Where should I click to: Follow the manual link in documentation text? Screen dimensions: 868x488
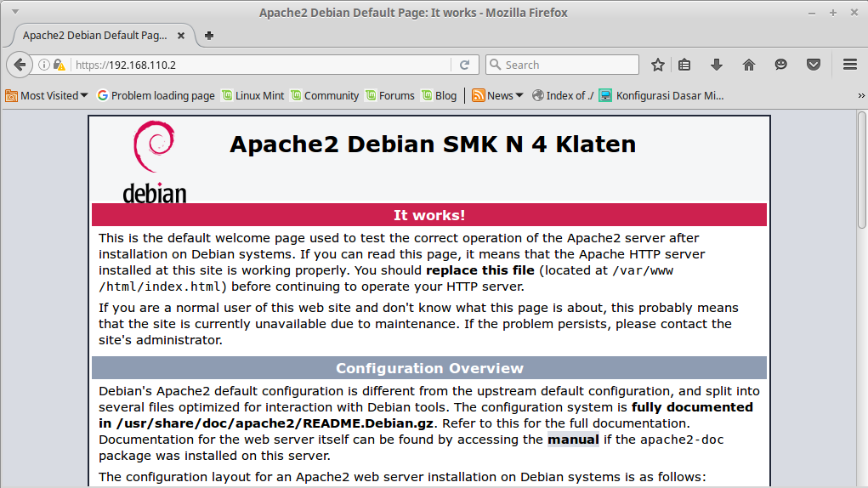573,440
